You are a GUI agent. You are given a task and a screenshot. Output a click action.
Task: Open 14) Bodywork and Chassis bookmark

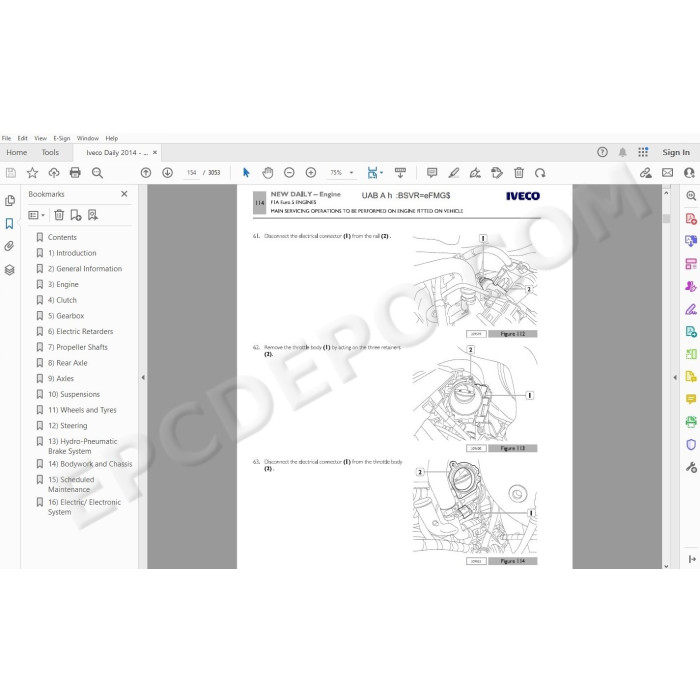(x=90, y=464)
